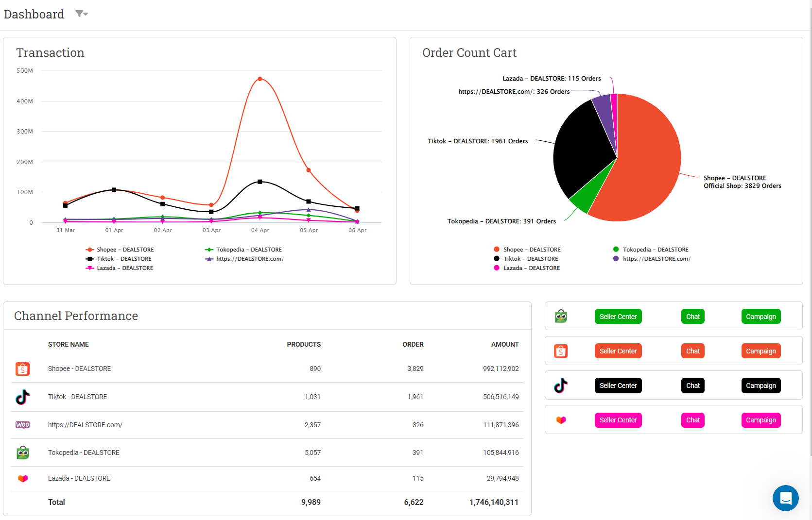Image resolution: width=812 pixels, height=520 pixels.
Task: Click the PRODUCTS column header
Action: click(304, 344)
